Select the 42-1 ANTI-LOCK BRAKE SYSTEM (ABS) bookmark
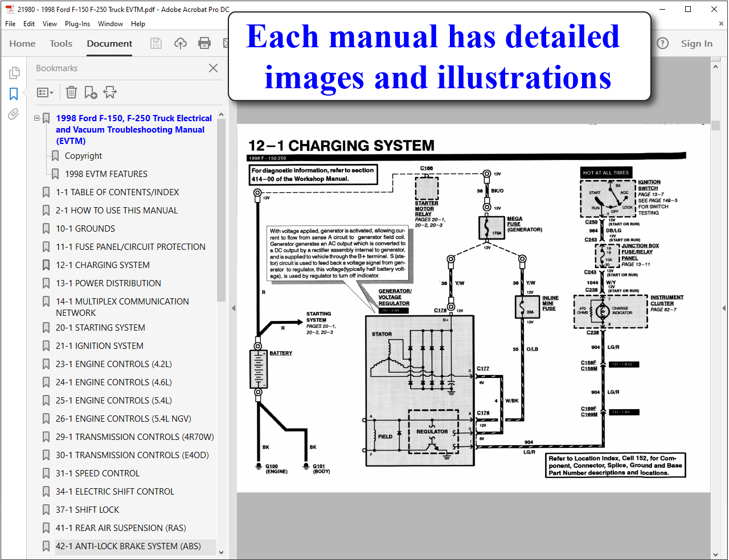 128,546
